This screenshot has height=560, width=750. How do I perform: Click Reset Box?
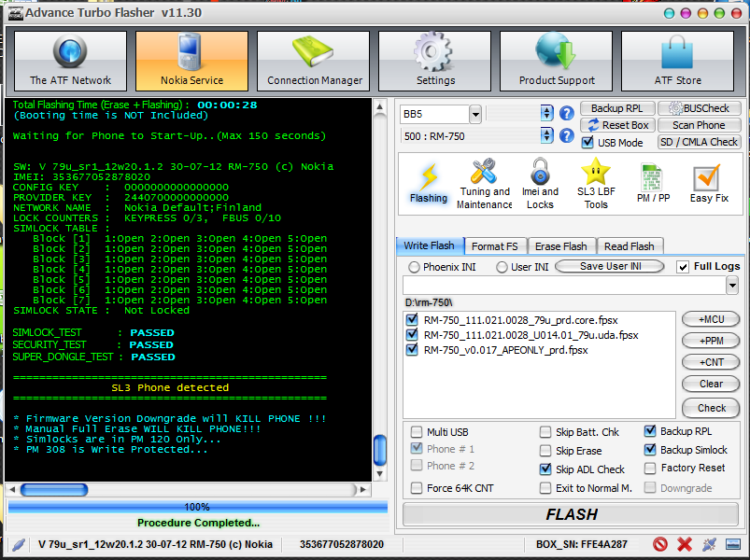[617, 125]
